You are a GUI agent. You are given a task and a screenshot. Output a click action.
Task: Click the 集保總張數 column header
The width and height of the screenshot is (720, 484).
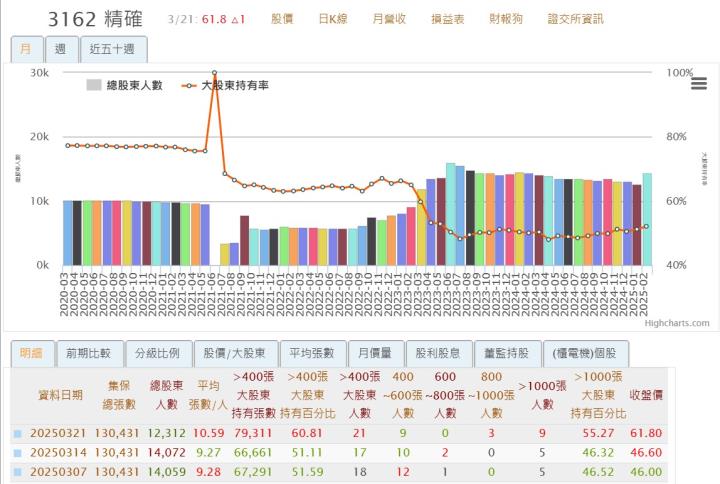coord(119,395)
